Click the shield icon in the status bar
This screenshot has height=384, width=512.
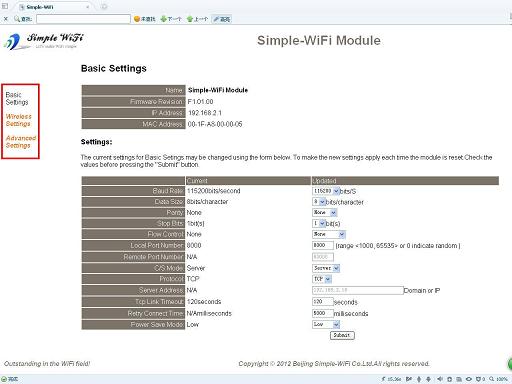click(x=478, y=379)
